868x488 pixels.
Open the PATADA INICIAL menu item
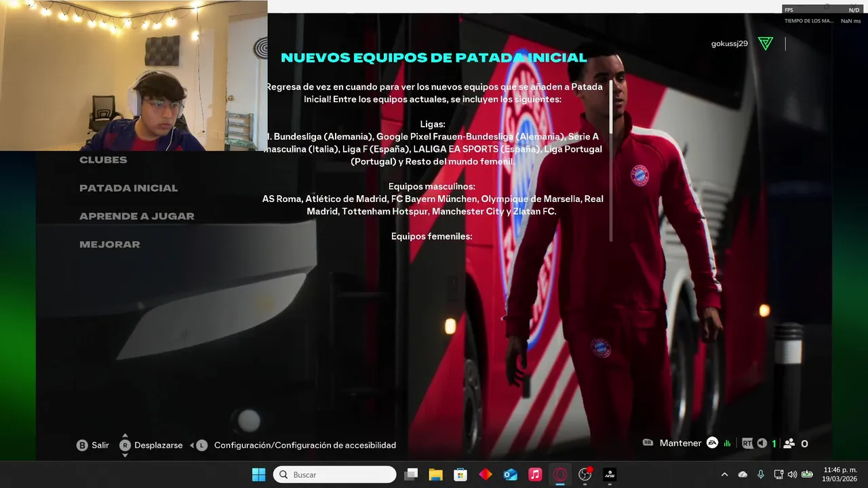coord(128,188)
